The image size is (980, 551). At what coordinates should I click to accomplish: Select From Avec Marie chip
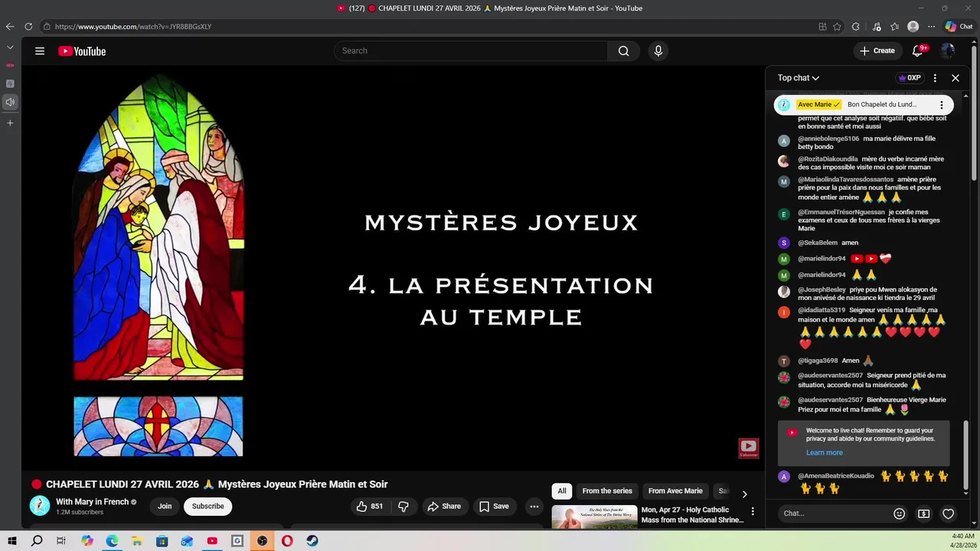675,491
